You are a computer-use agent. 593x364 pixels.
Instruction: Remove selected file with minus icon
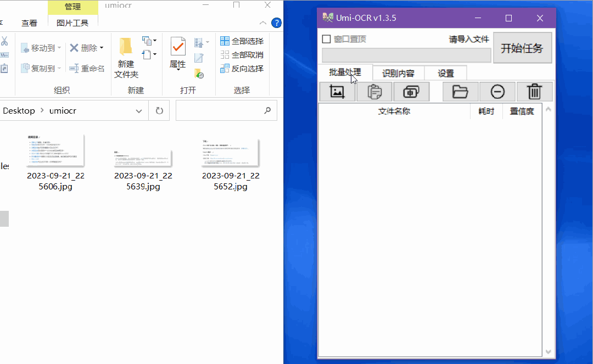[x=497, y=92]
